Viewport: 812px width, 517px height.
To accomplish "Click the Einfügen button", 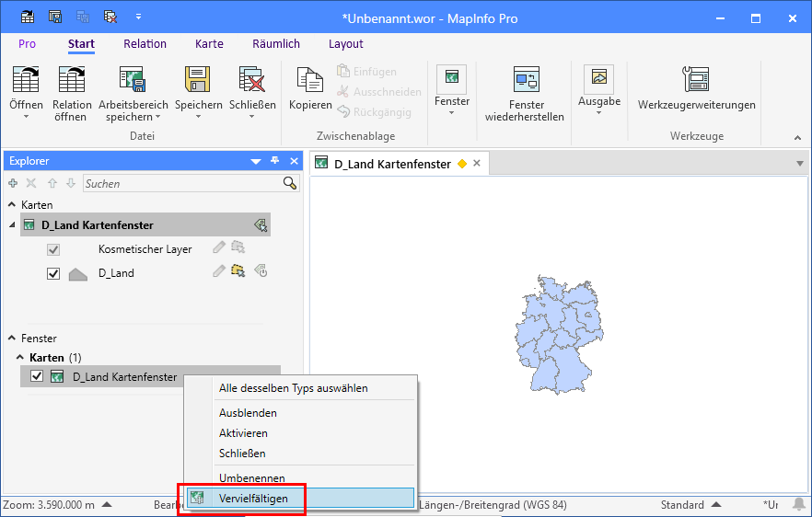I will [x=366, y=72].
